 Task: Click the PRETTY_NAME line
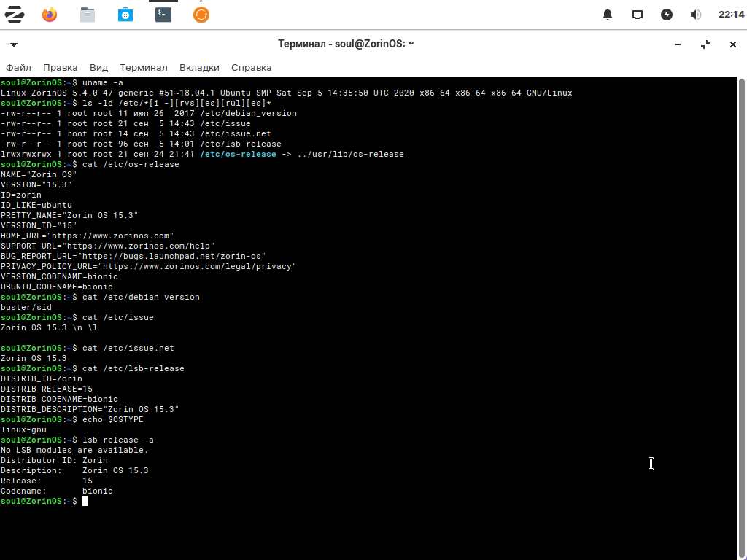[x=69, y=215]
